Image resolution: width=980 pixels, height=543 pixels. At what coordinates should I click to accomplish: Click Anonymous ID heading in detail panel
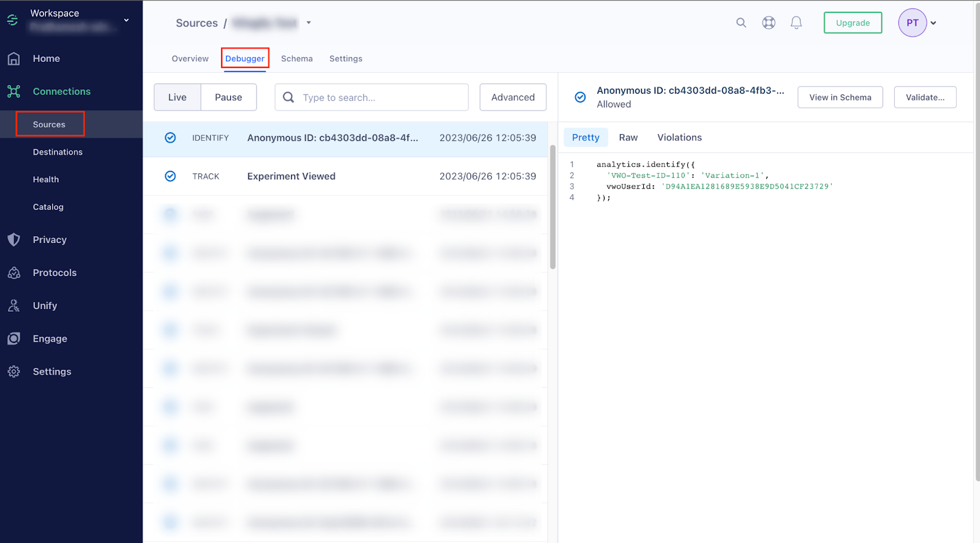(x=690, y=91)
